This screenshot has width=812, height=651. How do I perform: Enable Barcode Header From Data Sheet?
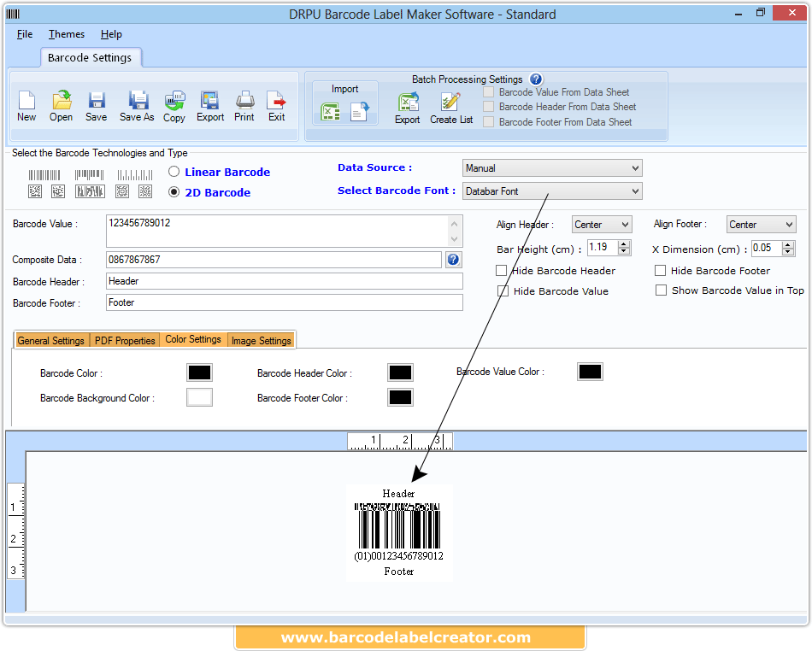pyautogui.click(x=488, y=107)
